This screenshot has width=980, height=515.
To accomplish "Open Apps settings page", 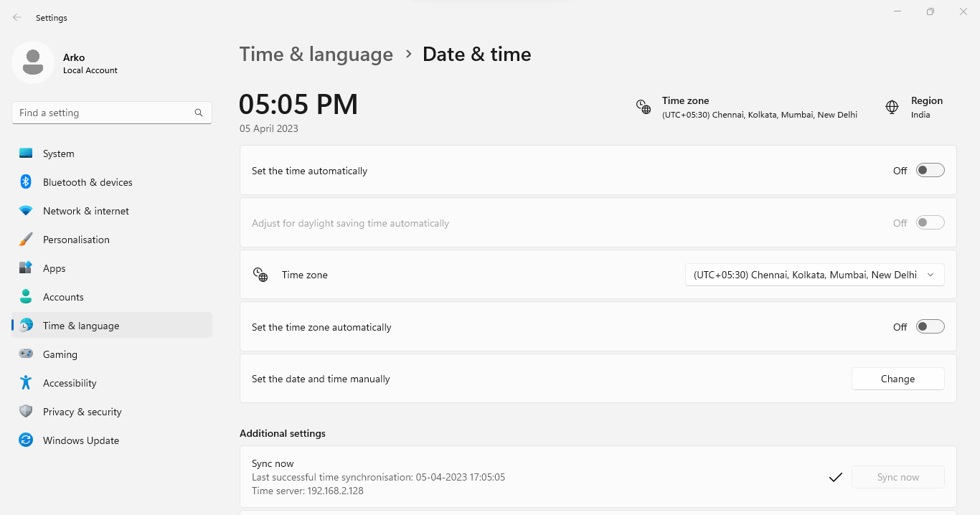I will coord(112,268).
